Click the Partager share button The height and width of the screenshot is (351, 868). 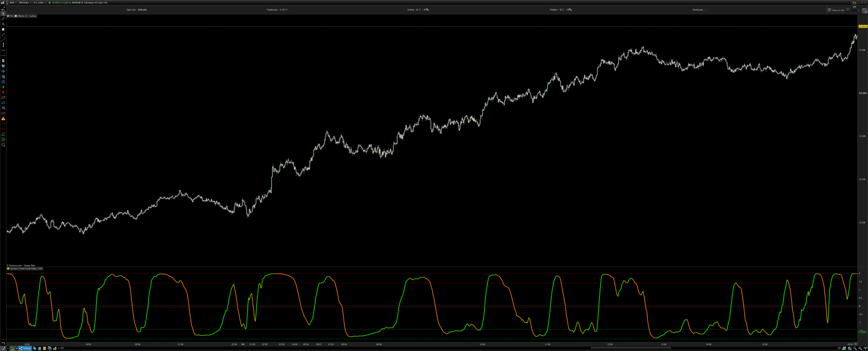point(25,348)
